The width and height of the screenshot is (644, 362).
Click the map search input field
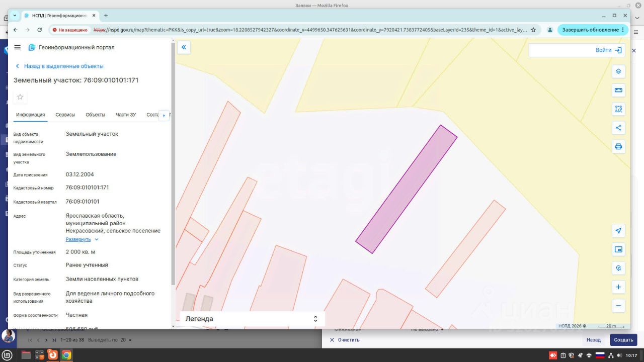tap(559, 50)
